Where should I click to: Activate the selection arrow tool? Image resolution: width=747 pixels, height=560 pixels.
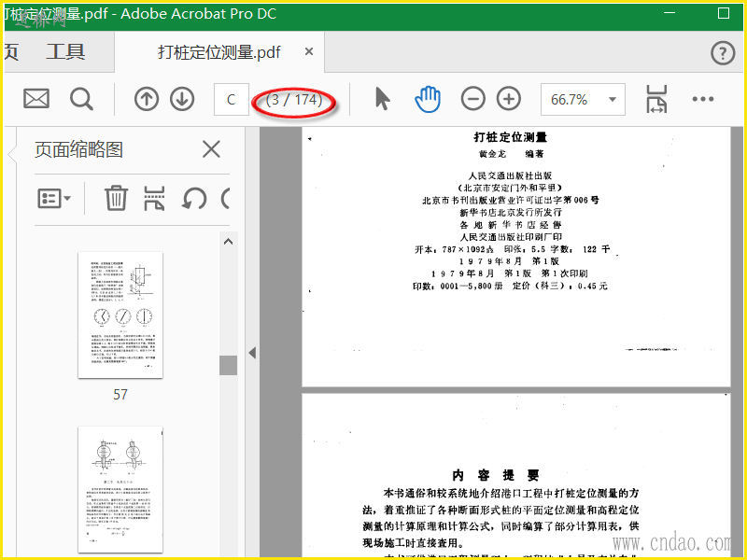click(x=382, y=99)
